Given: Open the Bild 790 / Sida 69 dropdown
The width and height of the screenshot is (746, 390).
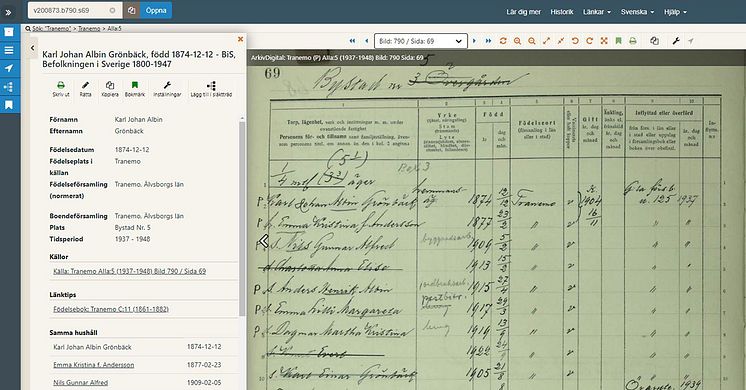Looking at the screenshot, I should coord(421,41).
